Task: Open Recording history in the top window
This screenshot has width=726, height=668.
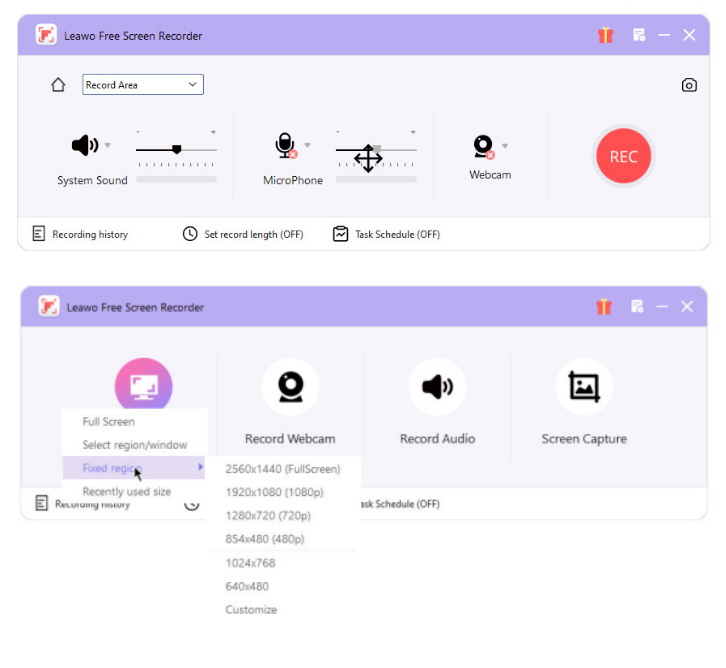Action: [80, 234]
